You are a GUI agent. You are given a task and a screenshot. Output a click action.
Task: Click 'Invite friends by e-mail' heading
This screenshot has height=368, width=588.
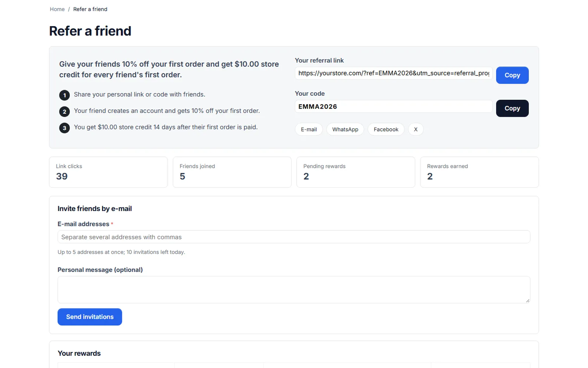tap(94, 209)
